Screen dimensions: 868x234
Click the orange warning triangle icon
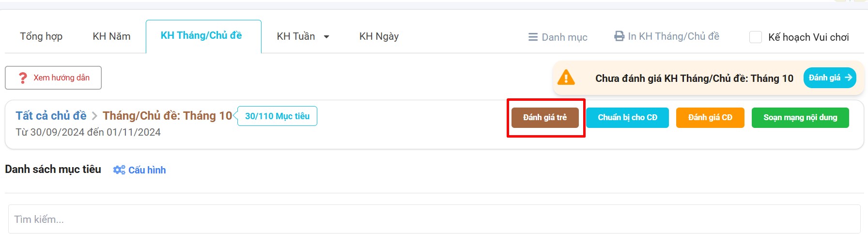[x=566, y=78]
